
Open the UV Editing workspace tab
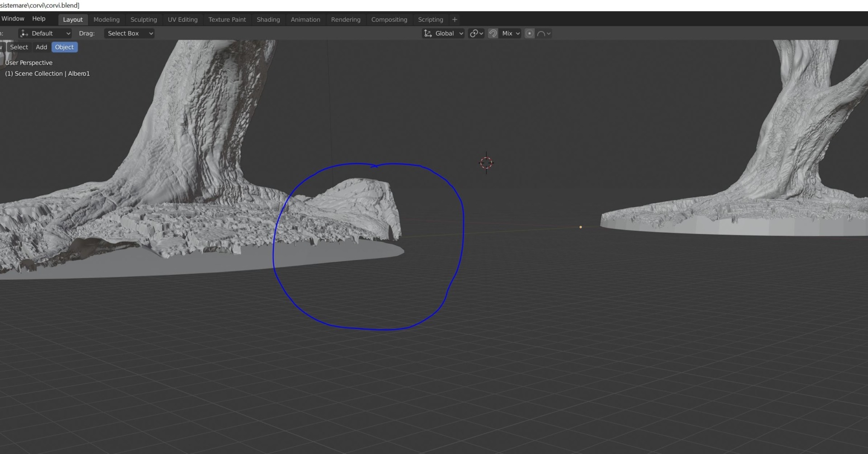click(x=183, y=20)
